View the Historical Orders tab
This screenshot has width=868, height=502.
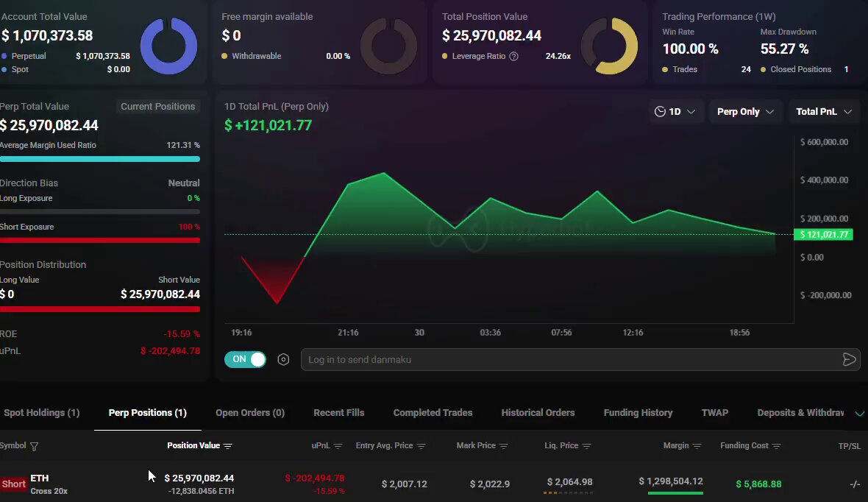pos(538,413)
